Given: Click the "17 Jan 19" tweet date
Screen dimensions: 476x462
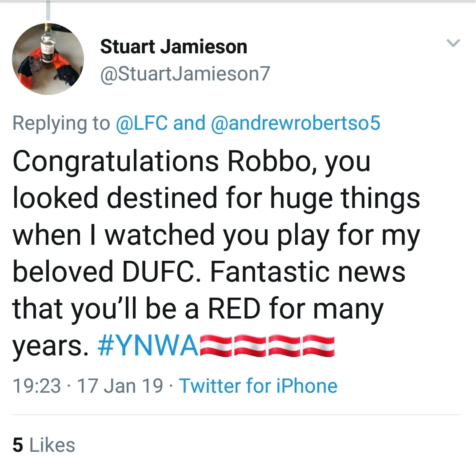Looking at the screenshot, I should coord(120,385).
